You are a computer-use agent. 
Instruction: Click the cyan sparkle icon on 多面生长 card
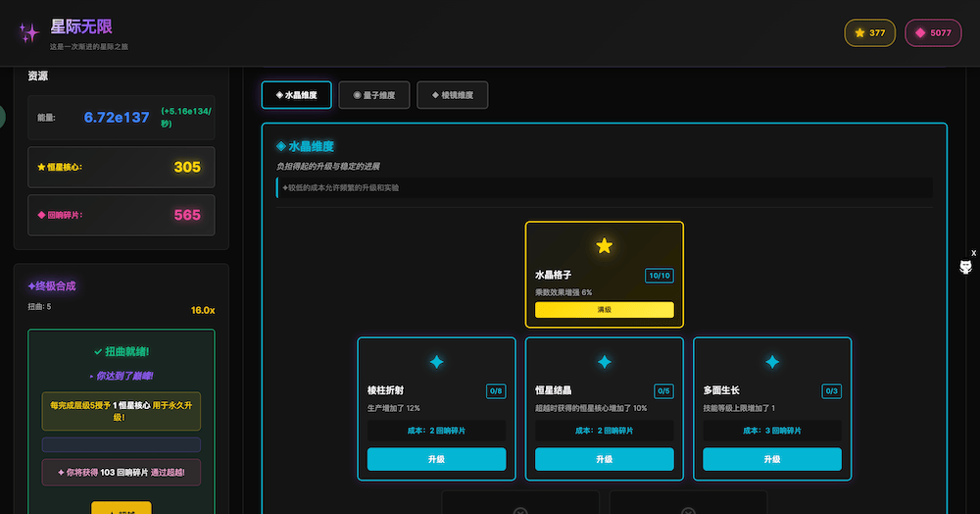click(771, 362)
